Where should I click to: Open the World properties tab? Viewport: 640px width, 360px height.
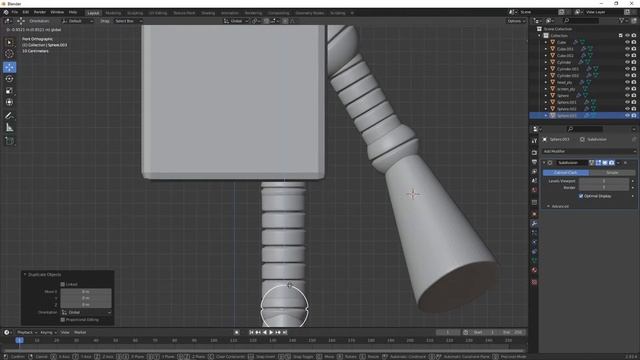[x=534, y=190]
